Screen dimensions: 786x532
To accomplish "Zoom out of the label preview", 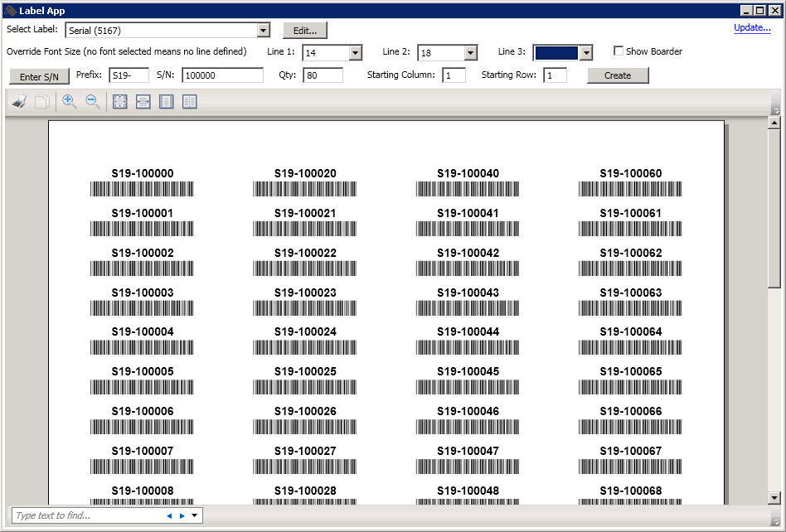I will pyautogui.click(x=92, y=102).
